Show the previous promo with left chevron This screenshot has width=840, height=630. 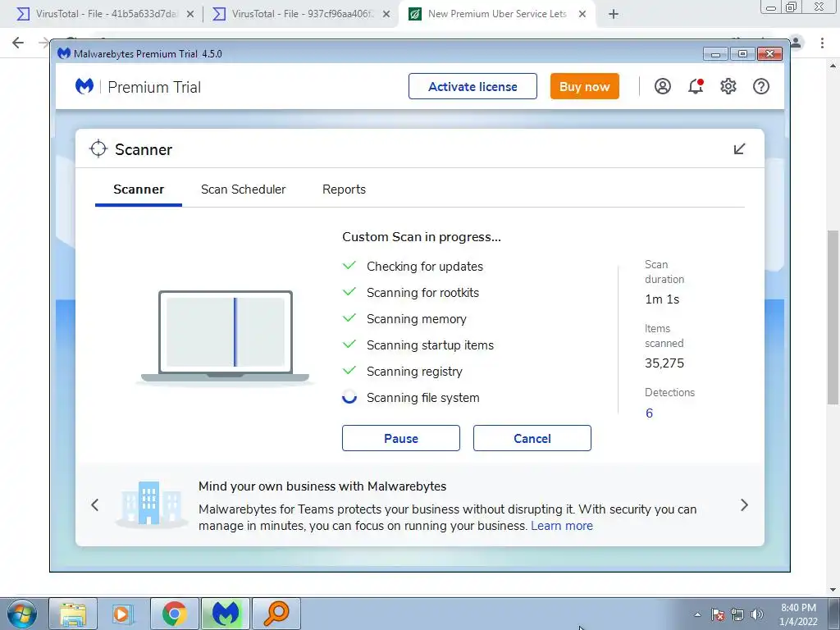click(x=95, y=504)
